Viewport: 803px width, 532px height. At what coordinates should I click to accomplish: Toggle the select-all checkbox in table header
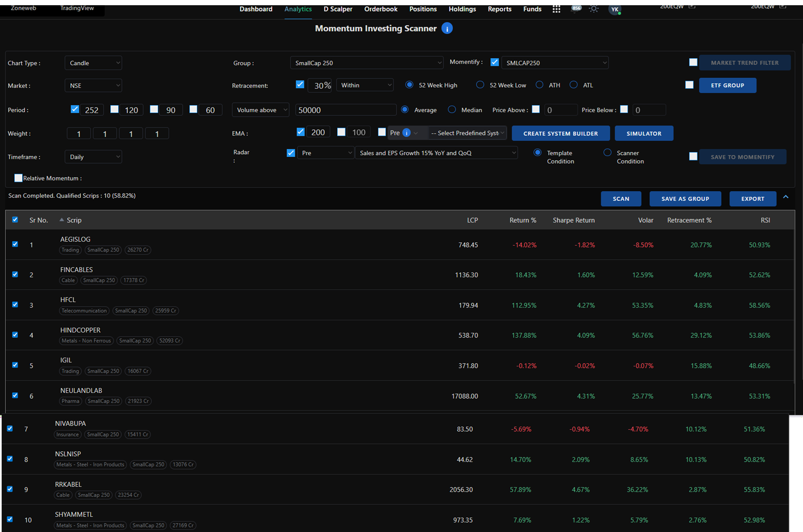pyautogui.click(x=15, y=220)
